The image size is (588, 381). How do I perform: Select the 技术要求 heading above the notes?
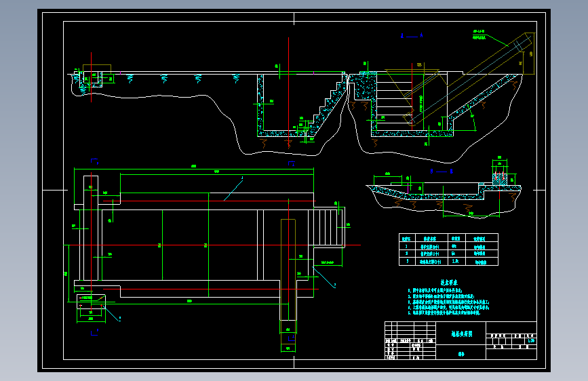pos(449,283)
